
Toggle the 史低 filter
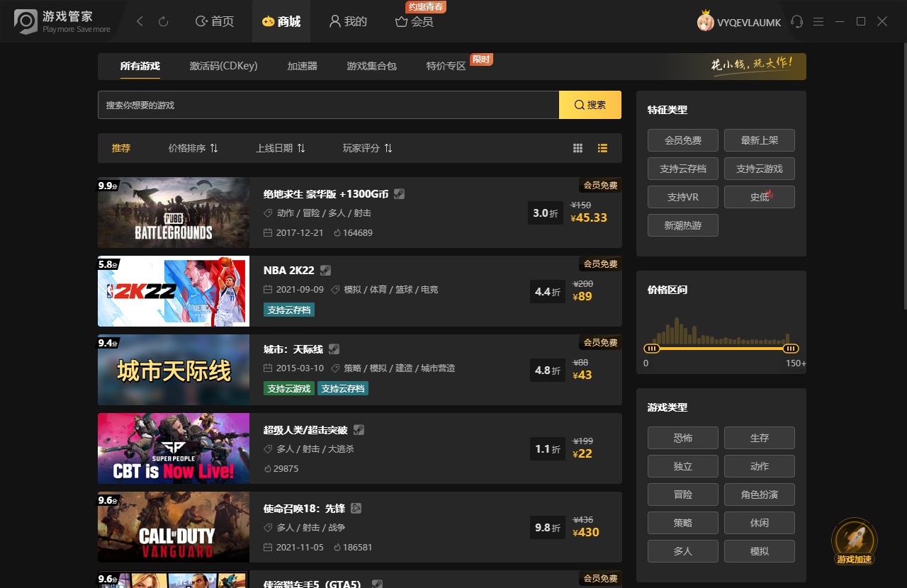pyautogui.click(x=760, y=197)
